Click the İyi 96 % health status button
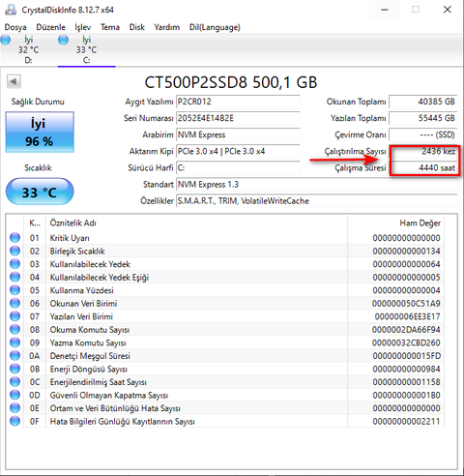The width and height of the screenshot is (464, 476). coord(40,133)
